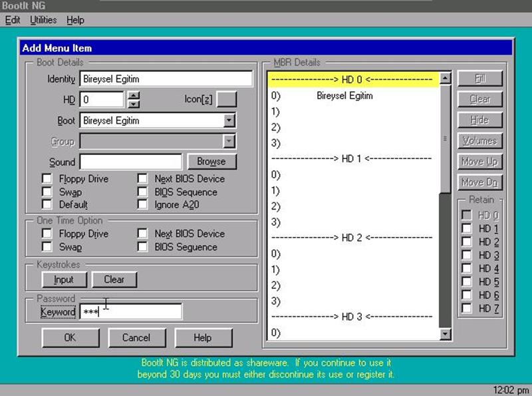Click the MBR list scroll up arrow

coord(445,79)
